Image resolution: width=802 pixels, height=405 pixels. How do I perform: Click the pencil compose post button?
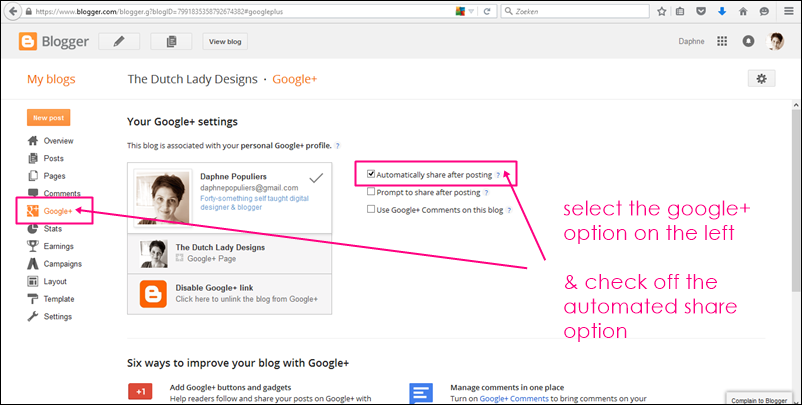(x=119, y=41)
